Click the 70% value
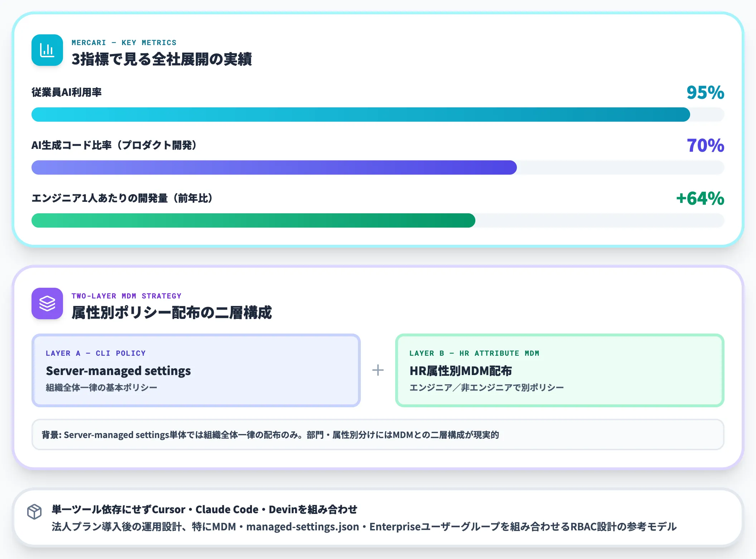The width and height of the screenshot is (756, 559). [706, 145]
